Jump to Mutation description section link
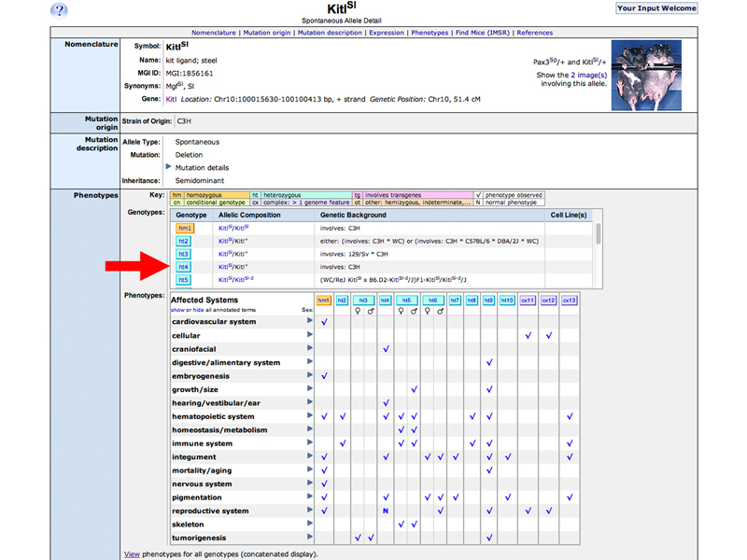 coord(330,33)
